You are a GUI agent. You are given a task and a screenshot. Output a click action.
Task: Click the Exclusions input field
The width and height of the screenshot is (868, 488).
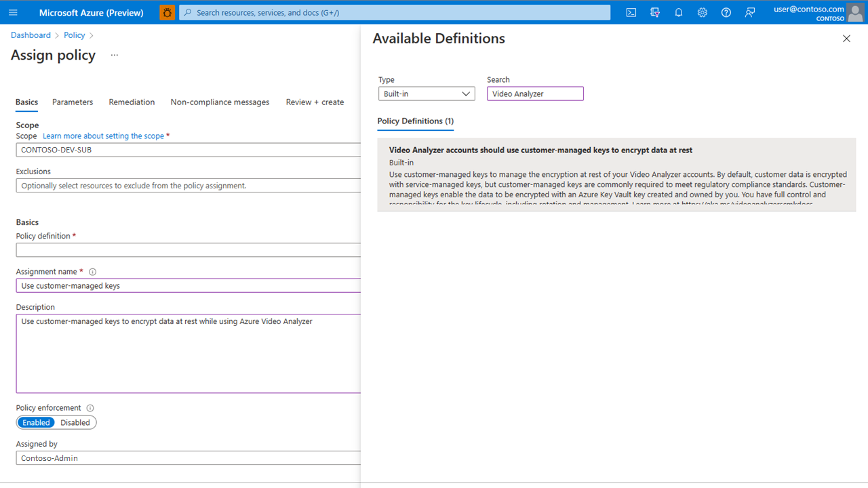tap(189, 186)
